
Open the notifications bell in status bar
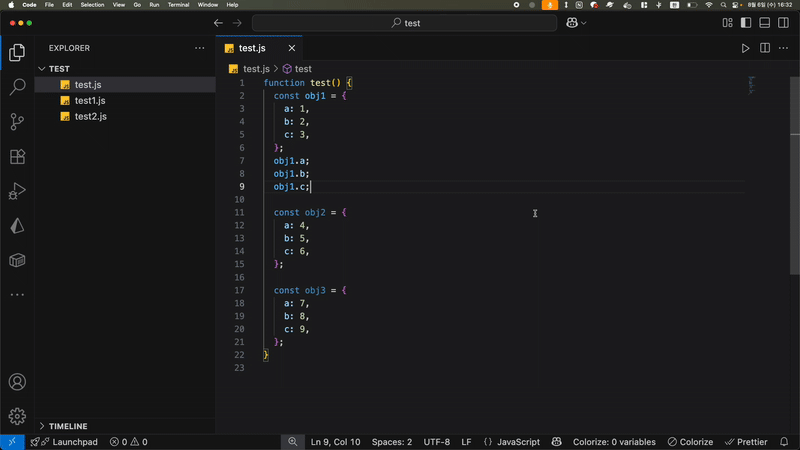click(x=785, y=442)
